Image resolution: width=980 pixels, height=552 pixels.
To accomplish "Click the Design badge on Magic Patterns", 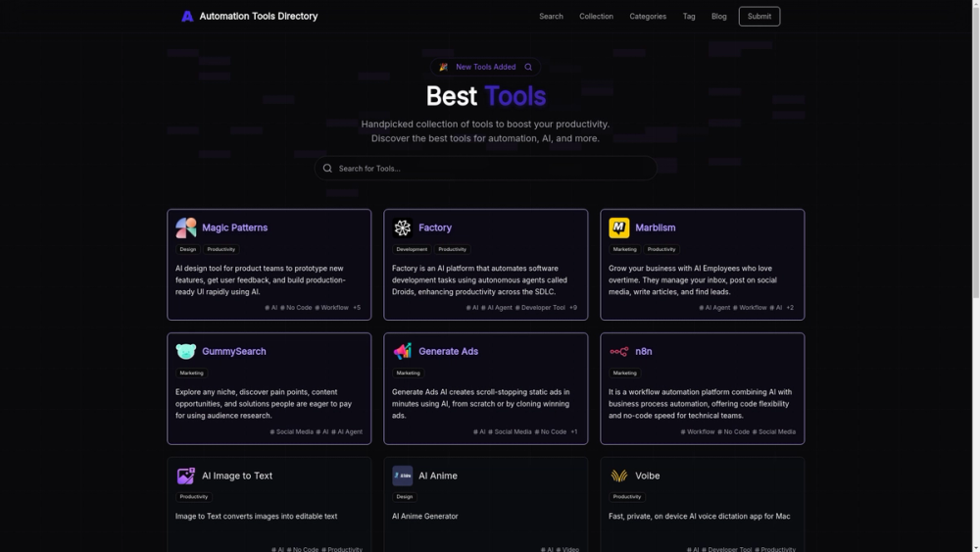I will [x=187, y=249].
